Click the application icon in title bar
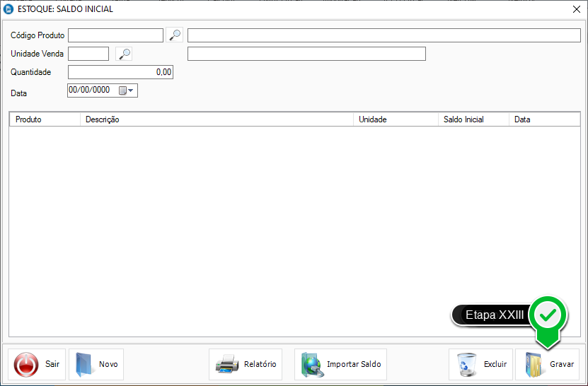This screenshot has width=588, height=386. tap(8, 9)
